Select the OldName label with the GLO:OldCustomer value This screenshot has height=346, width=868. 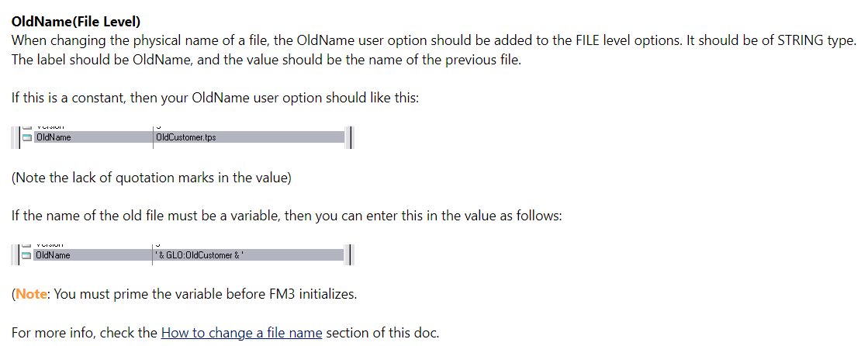coord(54,255)
